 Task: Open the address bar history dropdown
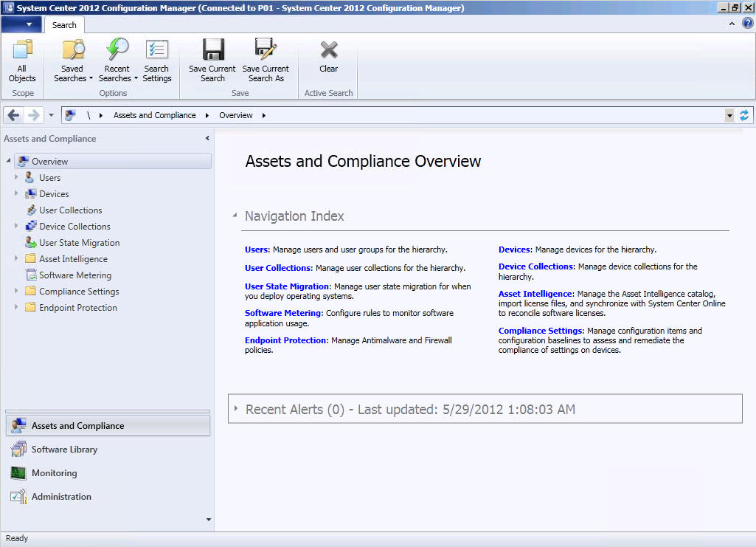point(729,115)
